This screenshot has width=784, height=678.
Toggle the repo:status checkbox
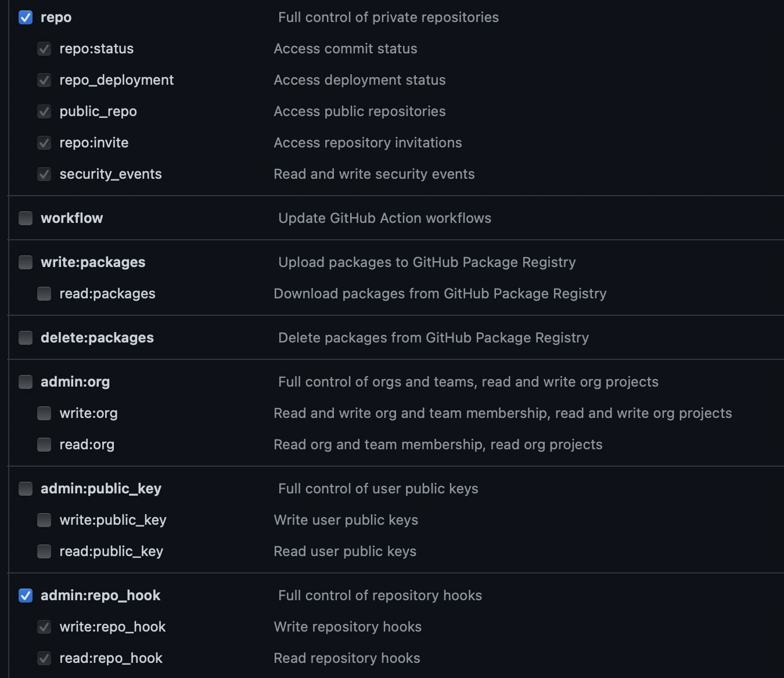(x=44, y=49)
